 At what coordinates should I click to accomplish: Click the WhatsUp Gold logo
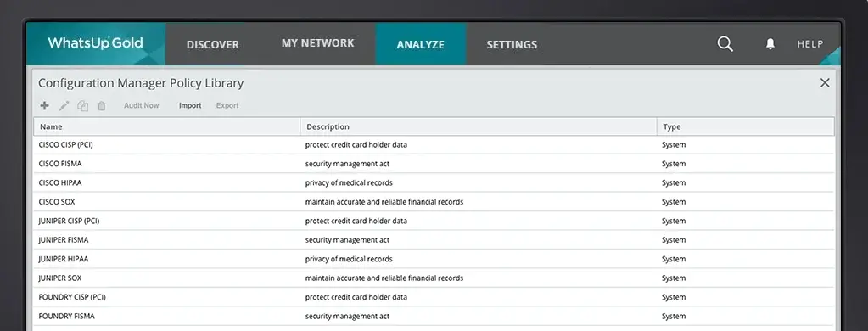(95, 43)
